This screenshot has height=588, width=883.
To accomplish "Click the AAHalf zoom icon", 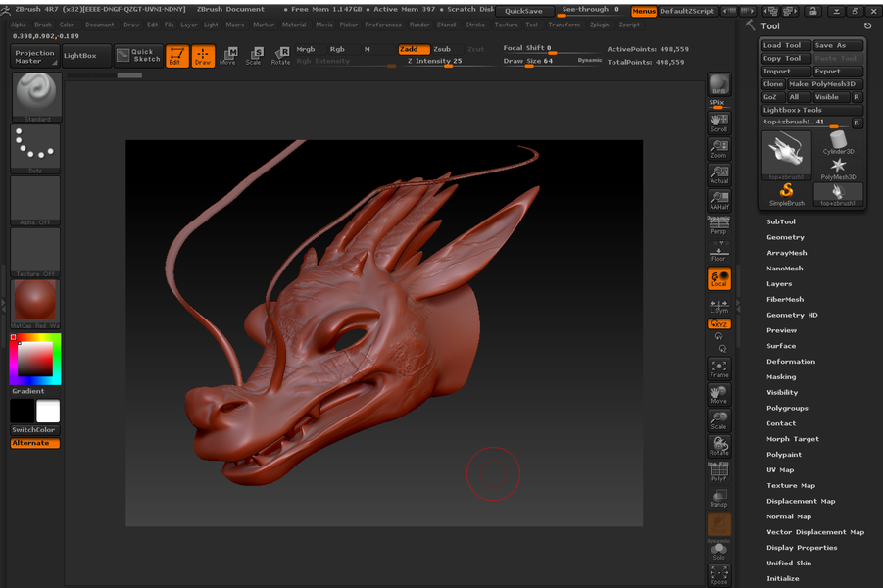I will [719, 200].
